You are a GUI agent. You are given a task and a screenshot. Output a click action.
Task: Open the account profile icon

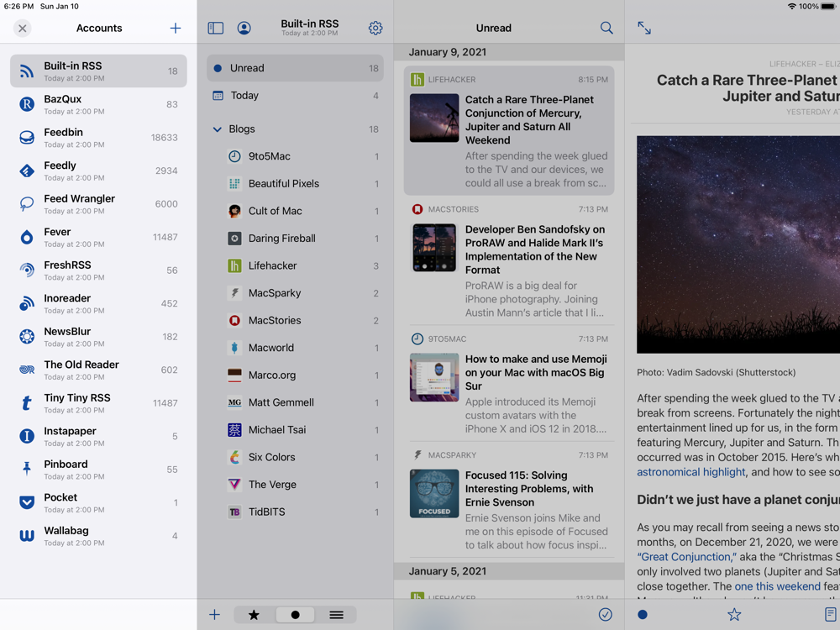tap(244, 28)
